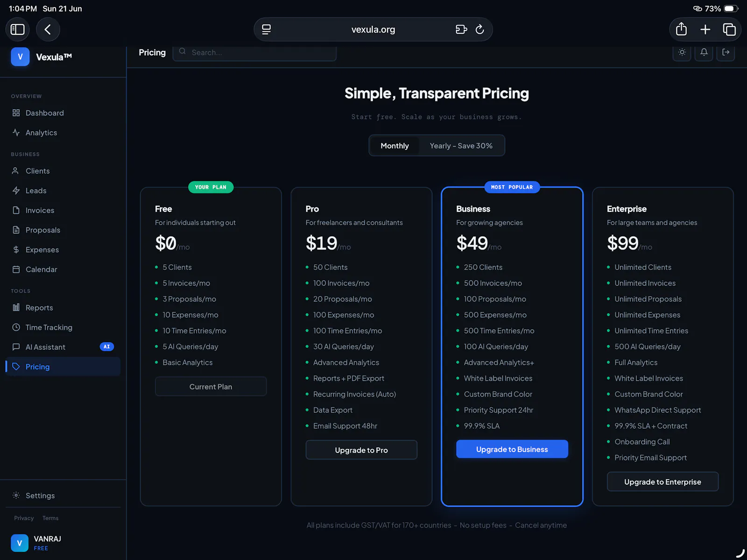Click the Calendar icon in the sidebar
747x560 pixels.
[x=16, y=269]
